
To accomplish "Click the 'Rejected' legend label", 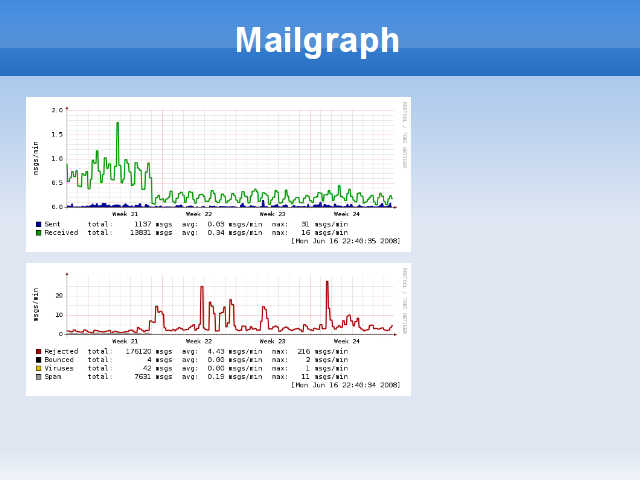I will (x=61, y=351).
